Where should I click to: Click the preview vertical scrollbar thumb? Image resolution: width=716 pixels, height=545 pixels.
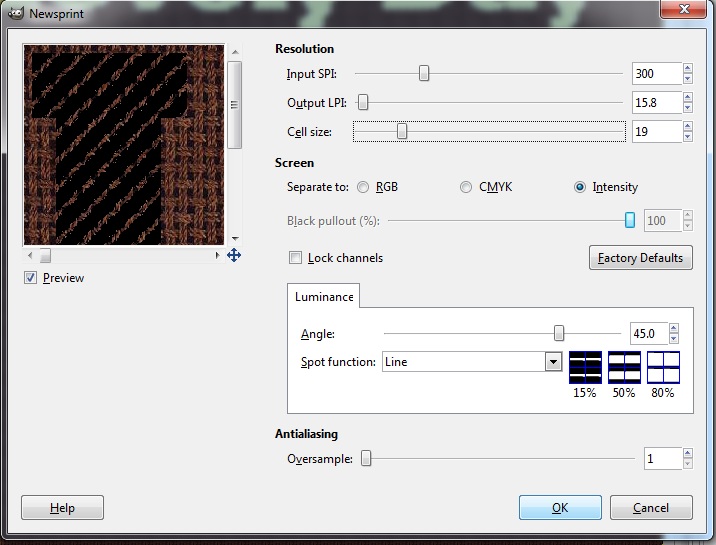tap(235, 105)
